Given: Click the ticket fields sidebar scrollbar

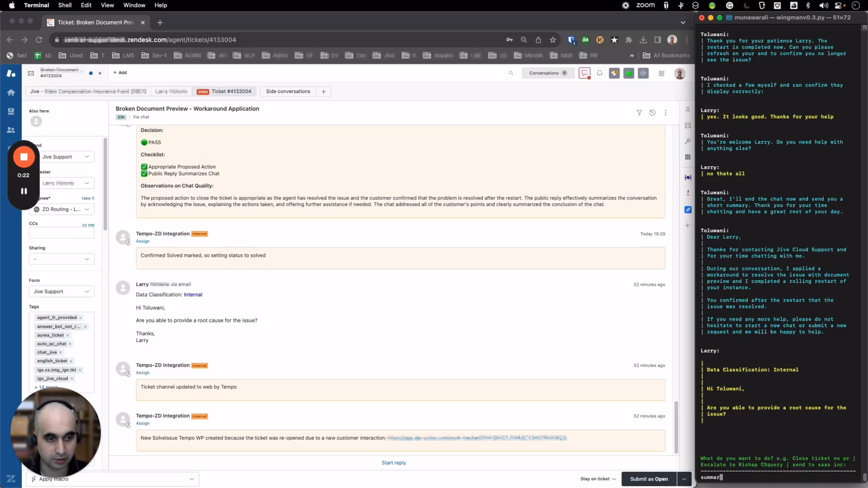Looking at the screenshot, I should click(105, 184).
